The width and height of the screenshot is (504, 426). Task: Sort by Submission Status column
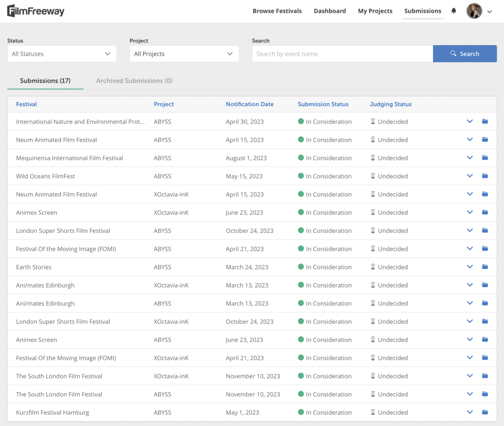point(323,104)
